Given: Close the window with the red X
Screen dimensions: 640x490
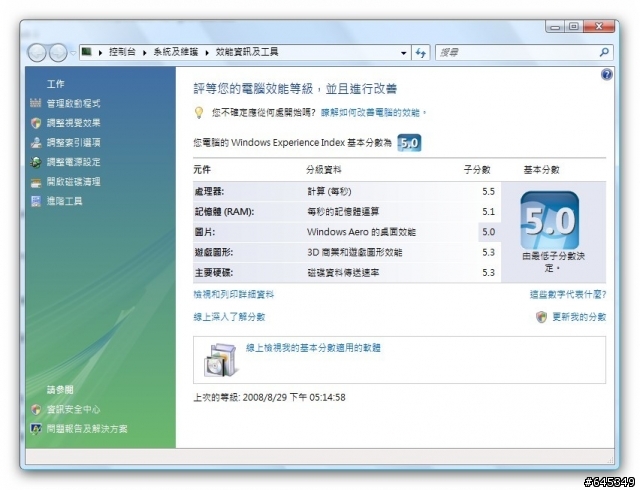Looking at the screenshot, I should (x=599, y=27).
